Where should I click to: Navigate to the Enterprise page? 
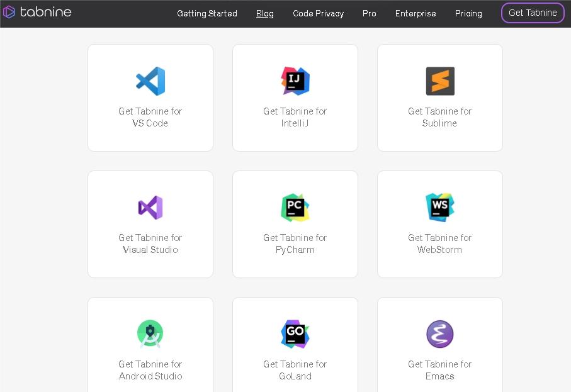pyautogui.click(x=416, y=13)
